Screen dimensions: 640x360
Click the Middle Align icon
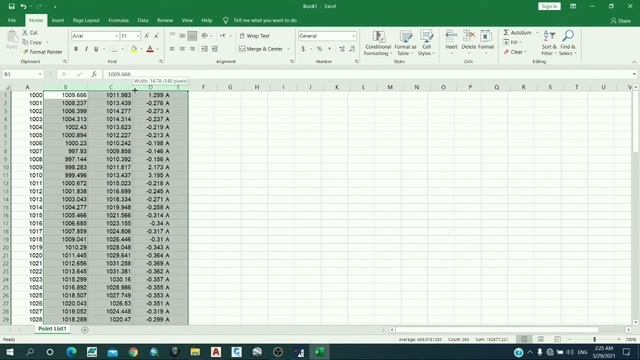coord(182,36)
